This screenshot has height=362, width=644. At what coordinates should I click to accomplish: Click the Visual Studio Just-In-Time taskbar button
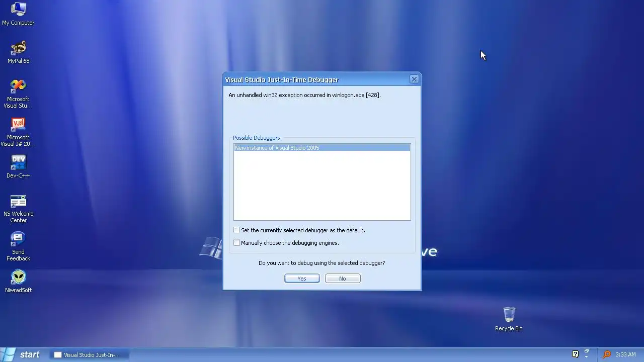[x=90, y=354]
